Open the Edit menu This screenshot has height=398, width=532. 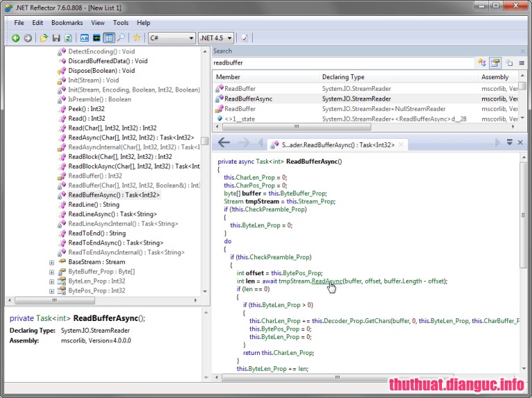coord(37,23)
